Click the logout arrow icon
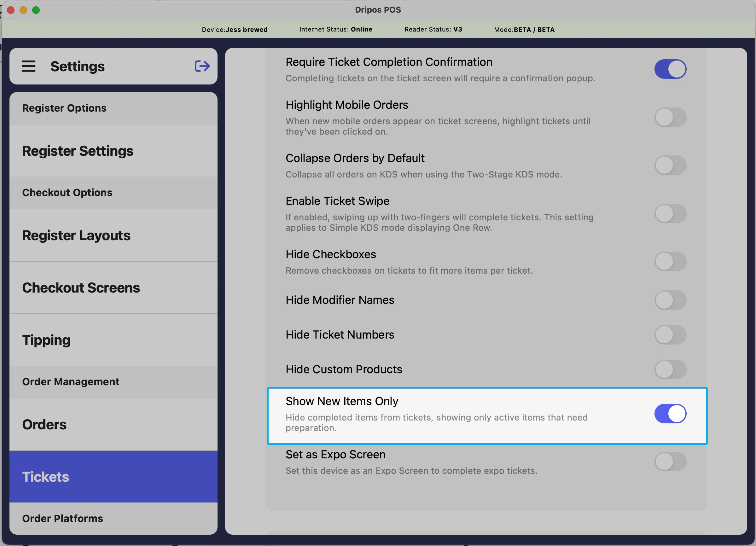Screen dimensions: 756x546 (x=202, y=66)
